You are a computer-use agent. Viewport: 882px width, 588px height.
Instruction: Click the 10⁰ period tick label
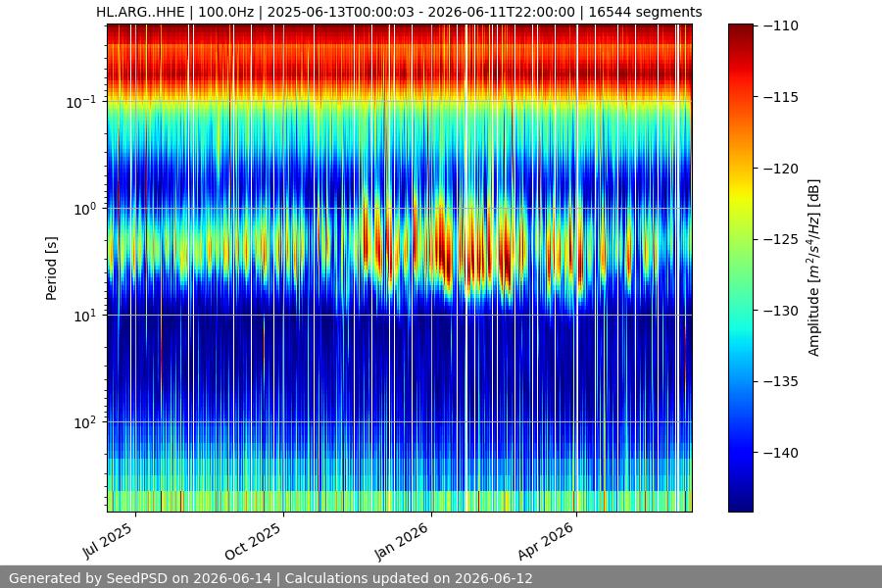[85, 209]
